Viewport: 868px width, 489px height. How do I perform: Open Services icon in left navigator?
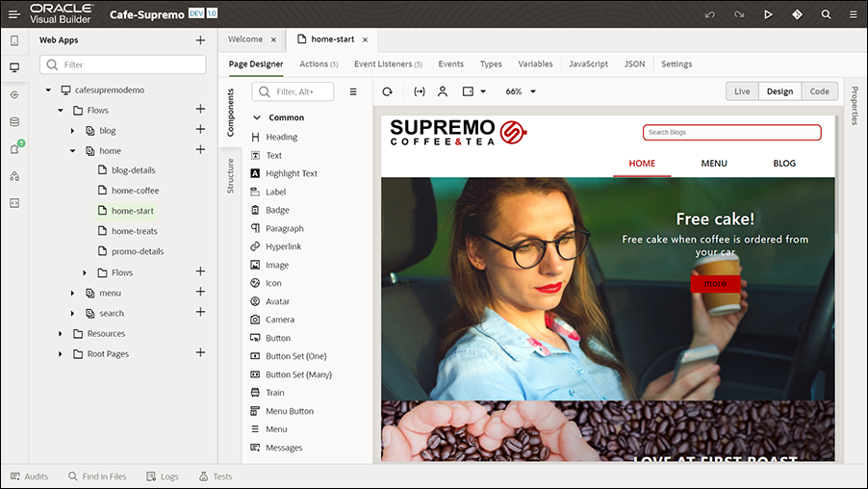(x=14, y=94)
